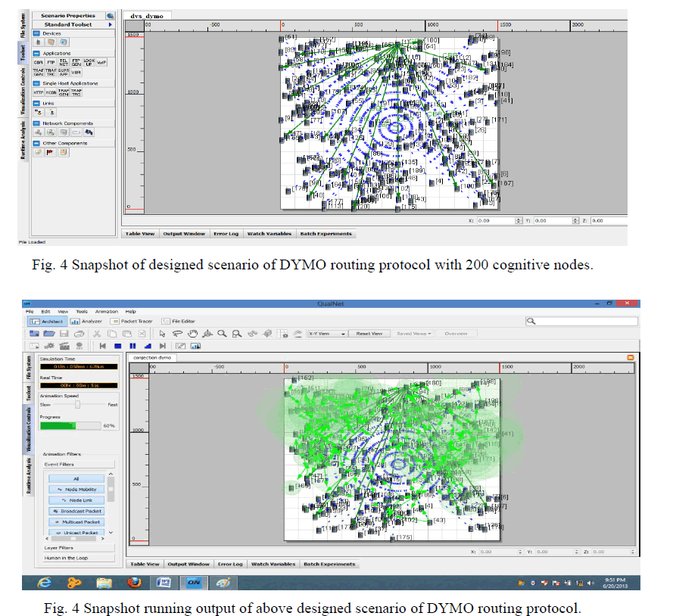Image resolution: width=673 pixels, height=616 pixels.
Task: Click the red flag component icon
Action: click(51, 152)
